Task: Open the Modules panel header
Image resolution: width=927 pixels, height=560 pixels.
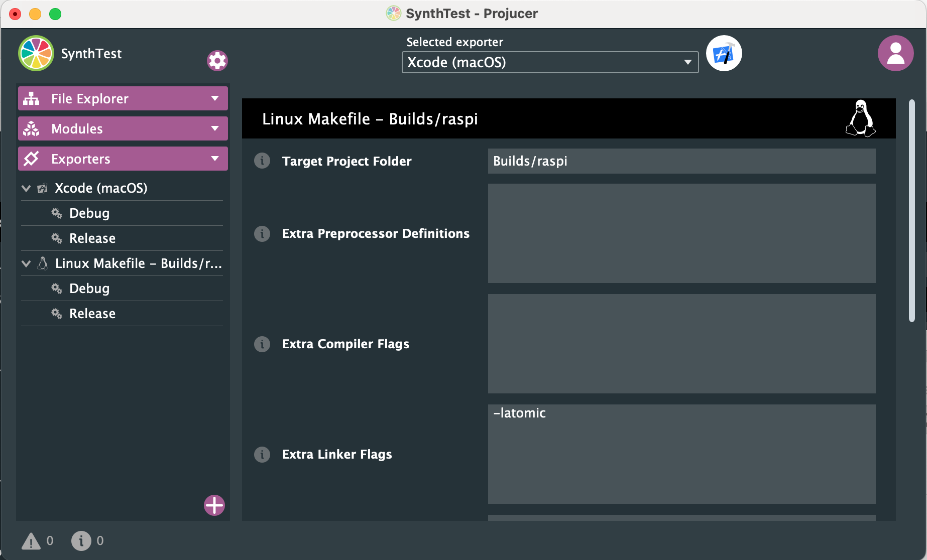Action: (123, 128)
